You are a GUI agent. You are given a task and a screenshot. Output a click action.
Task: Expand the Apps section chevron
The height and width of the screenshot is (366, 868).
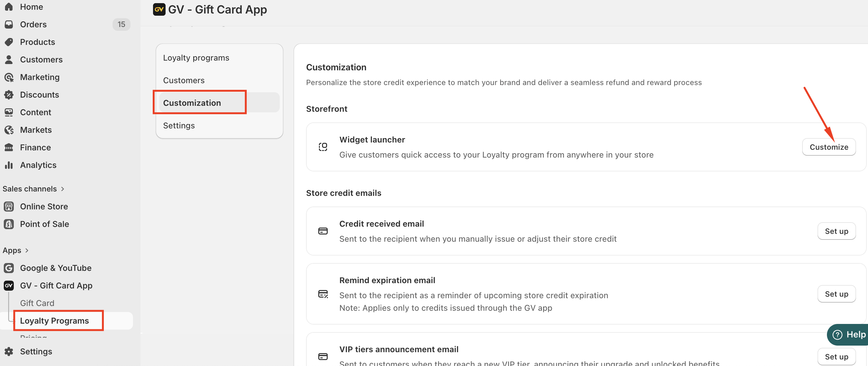click(x=27, y=250)
